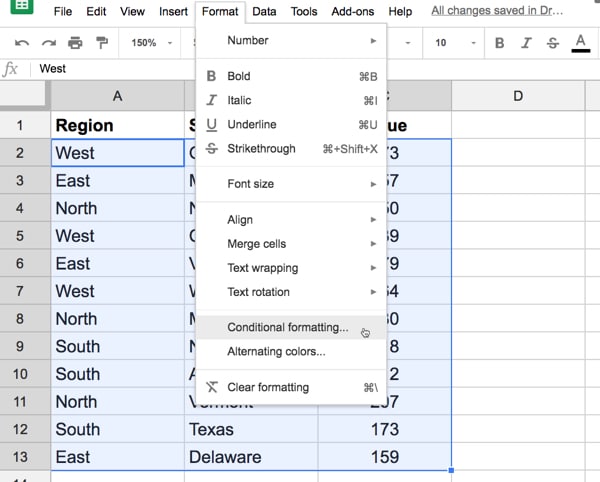The width and height of the screenshot is (600, 482).
Task: Click the Undo arrow in toolbar
Action: [x=22, y=43]
